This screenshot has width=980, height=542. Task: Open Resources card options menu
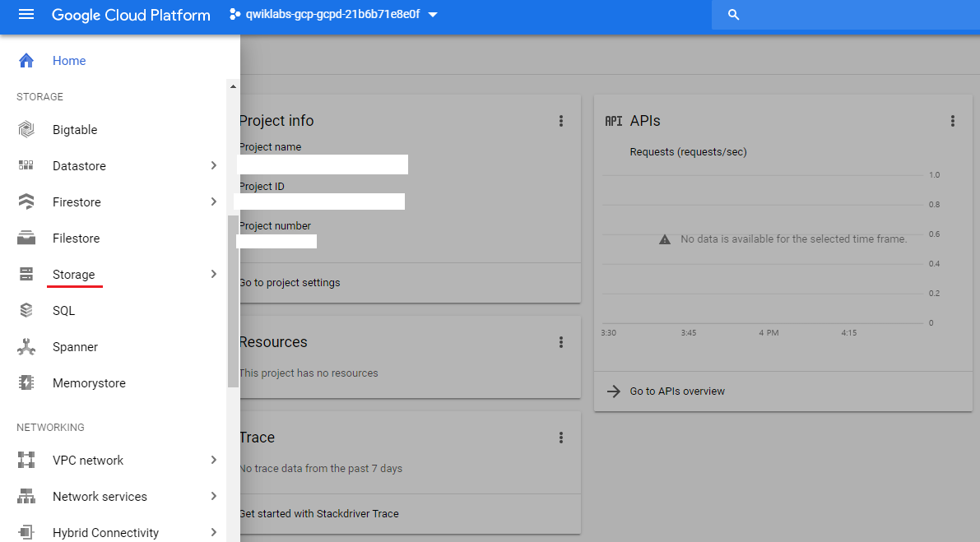point(561,342)
